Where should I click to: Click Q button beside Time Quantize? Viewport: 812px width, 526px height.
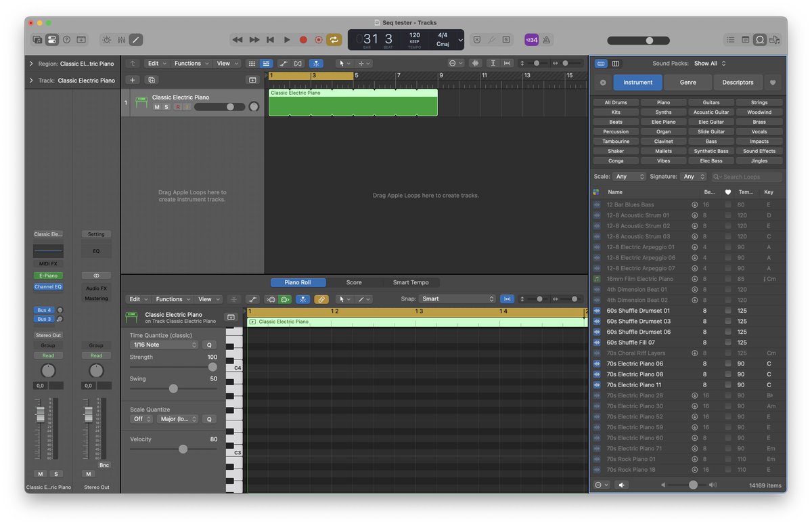(209, 345)
